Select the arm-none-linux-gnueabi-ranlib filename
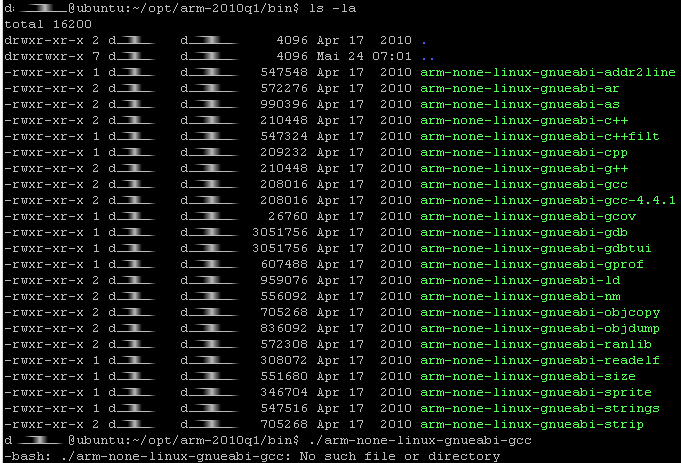 [x=536, y=344]
